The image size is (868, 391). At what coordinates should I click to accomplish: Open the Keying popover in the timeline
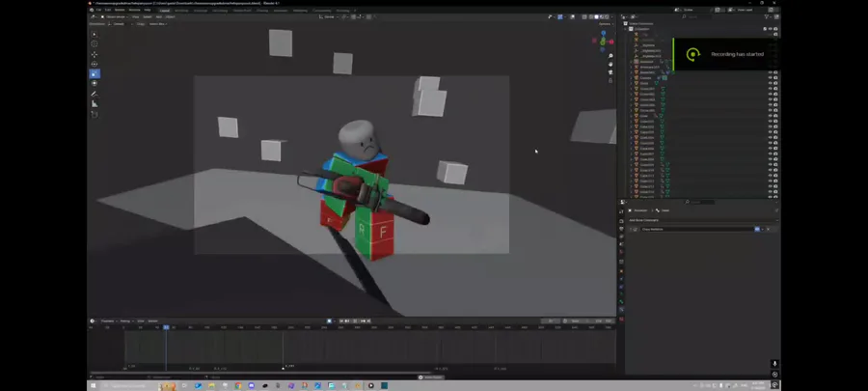(125, 321)
